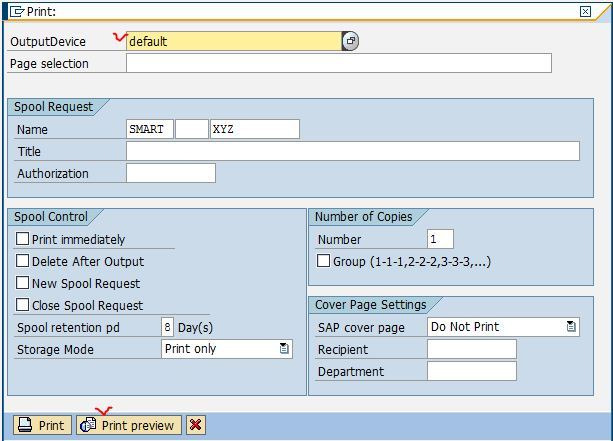Click the spool Name field containing XYZ
The image size is (613, 441).
pos(255,129)
